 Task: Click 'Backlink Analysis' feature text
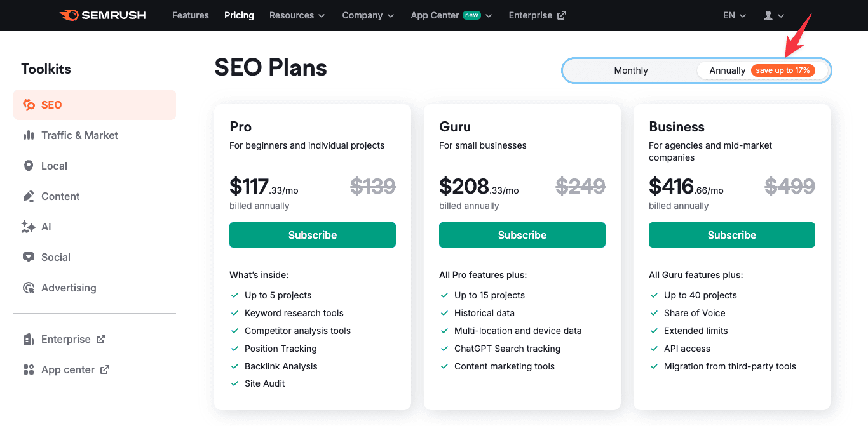pos(281,366)
